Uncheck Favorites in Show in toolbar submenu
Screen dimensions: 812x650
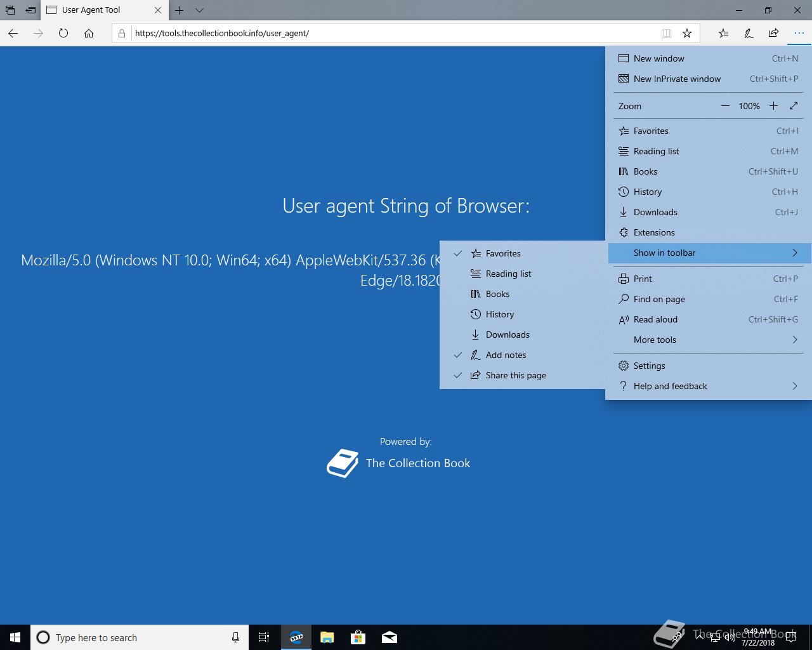523,253
